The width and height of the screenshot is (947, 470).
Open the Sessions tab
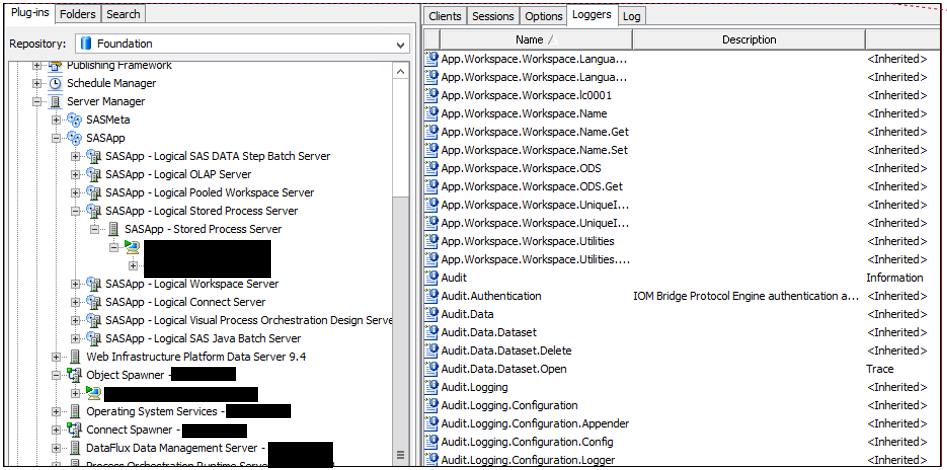[492, 16]
